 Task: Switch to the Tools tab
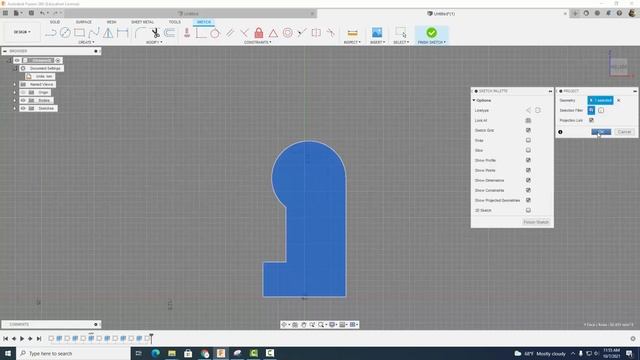click(174, 22)
